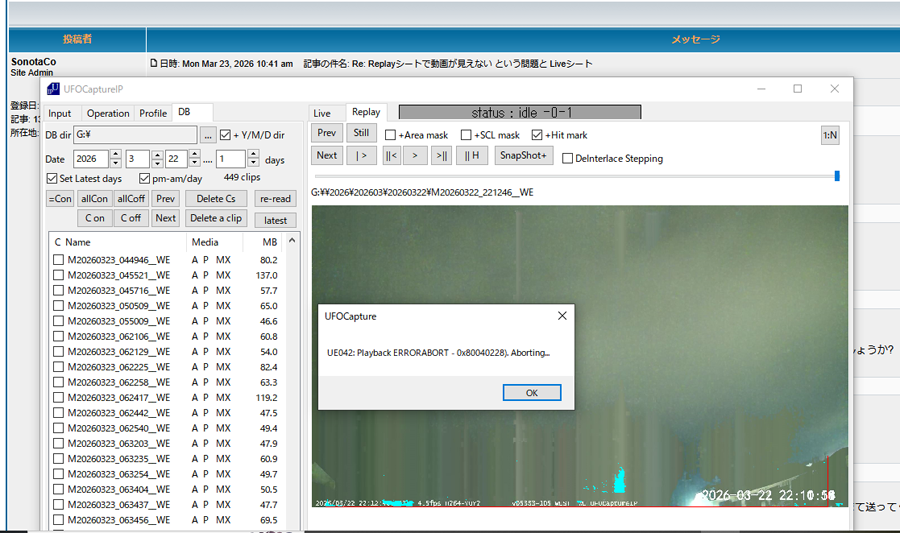900x533 pixels.
Task: Click the year input field 2026
Action: [91, 159]
